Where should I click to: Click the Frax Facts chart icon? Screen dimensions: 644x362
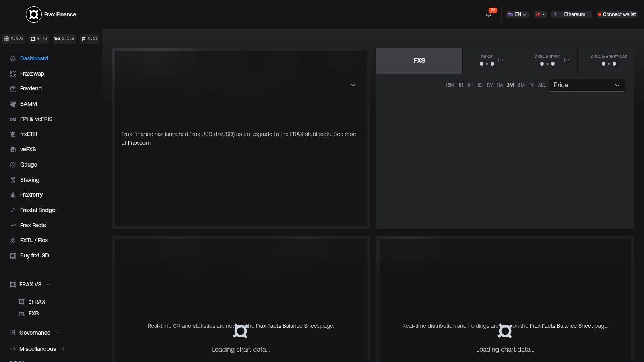pos(13,226)
